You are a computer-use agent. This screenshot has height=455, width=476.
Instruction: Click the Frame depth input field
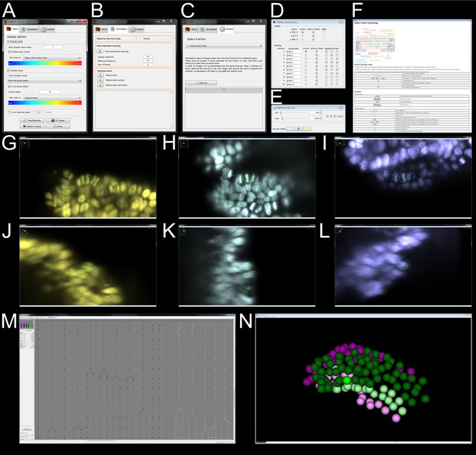click(x=50, y=92)
